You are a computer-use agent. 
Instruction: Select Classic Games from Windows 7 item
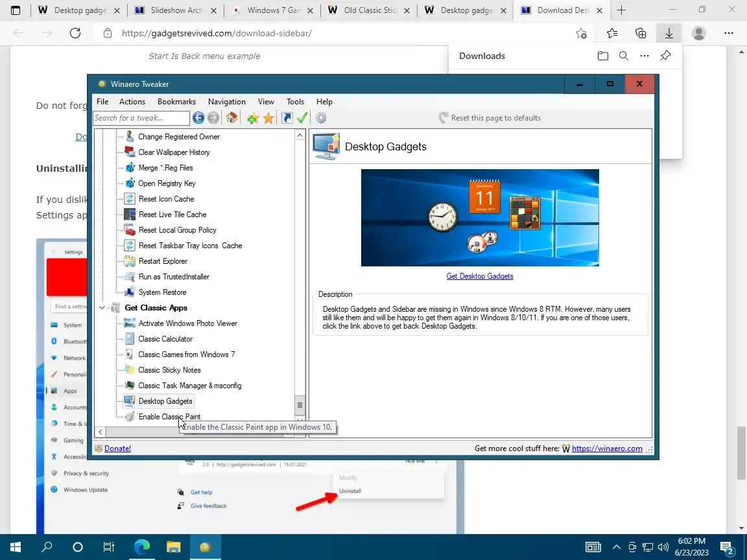click(x=186, y=355)
